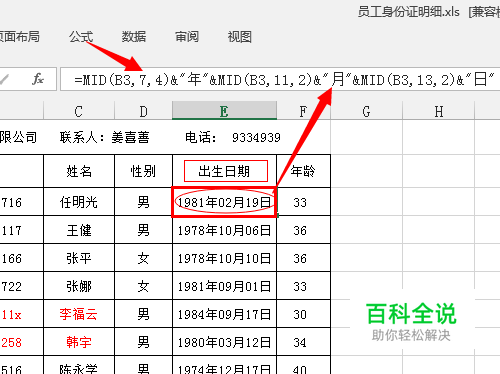Click the 性别 header cell
This screenshot has height=374, width=500.
point(143,171)
